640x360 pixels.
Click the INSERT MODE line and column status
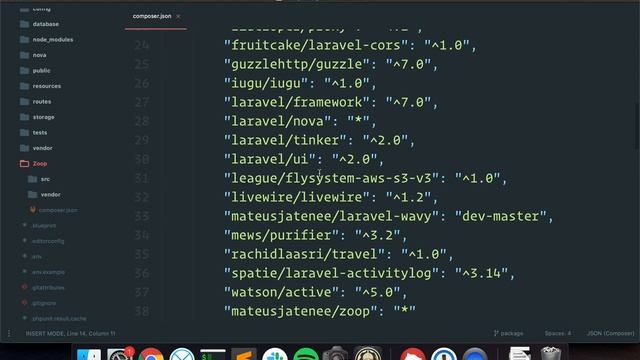pyautogui.click(x=71, y=333)
